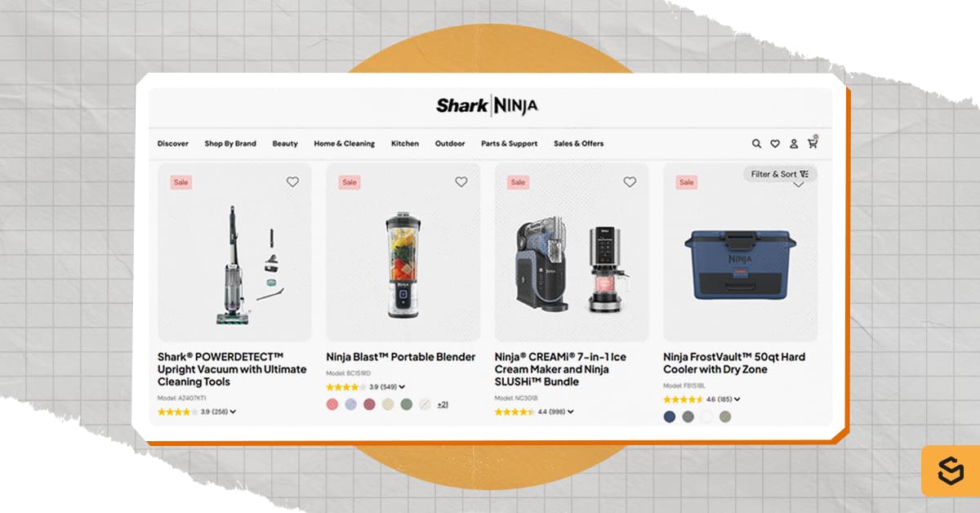
Task: Select the green blender color swatch
Action: (407, 404)
